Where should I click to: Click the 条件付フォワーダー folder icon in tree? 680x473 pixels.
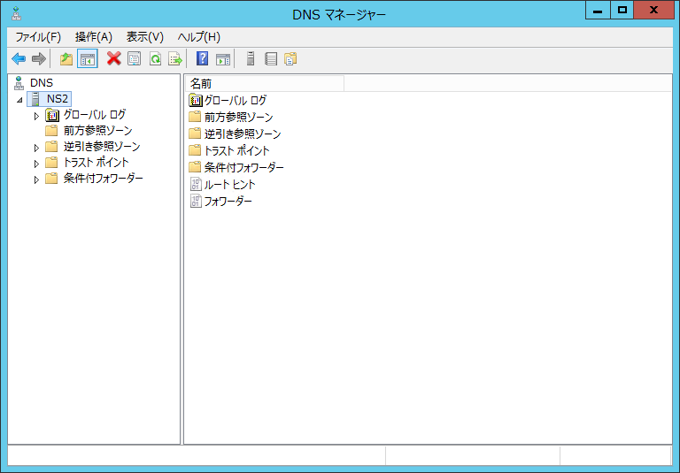click(52, 178)
